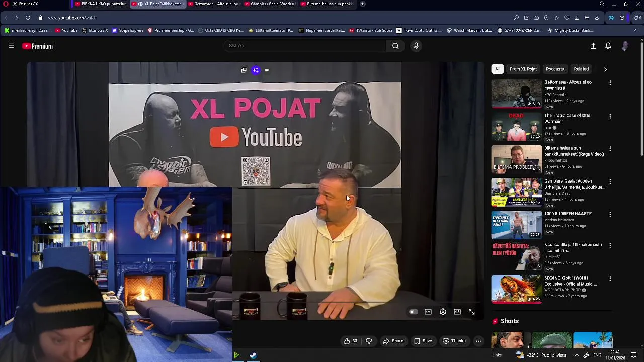Open browser downloads icon in toolbar
Image resolution: width=644 pixels, height=362 pixels.
pyautogui.click(x=577, y=18)
